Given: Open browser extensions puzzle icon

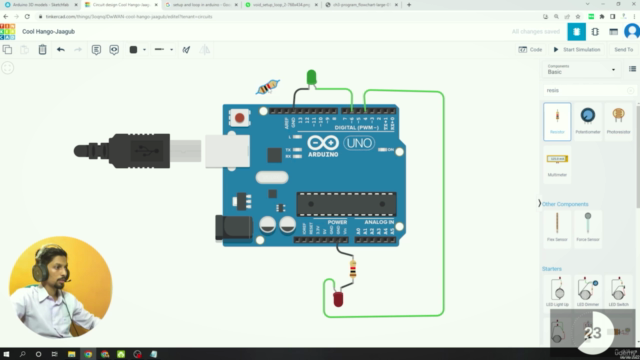Looking at the screenshot, I should [x=602, y=17].
